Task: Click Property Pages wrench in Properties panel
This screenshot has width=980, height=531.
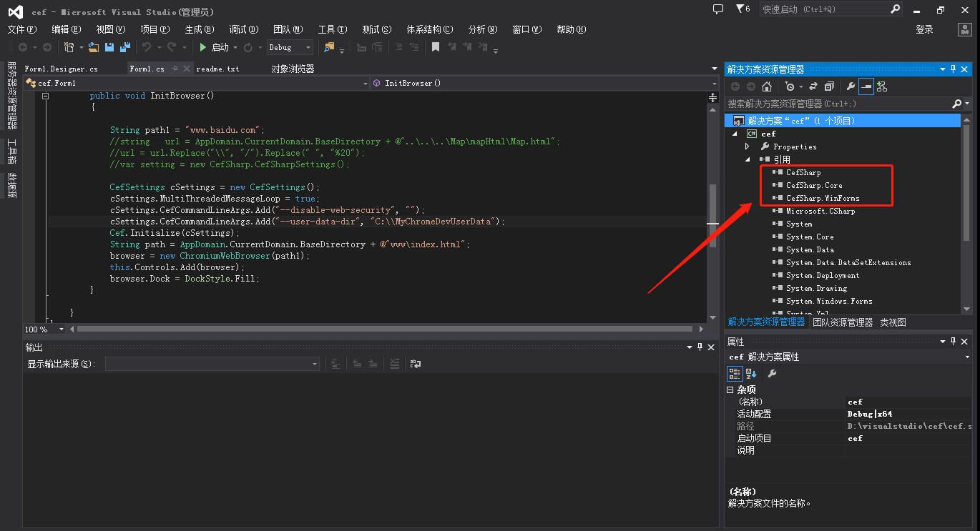Action: [x=773, y=373]
